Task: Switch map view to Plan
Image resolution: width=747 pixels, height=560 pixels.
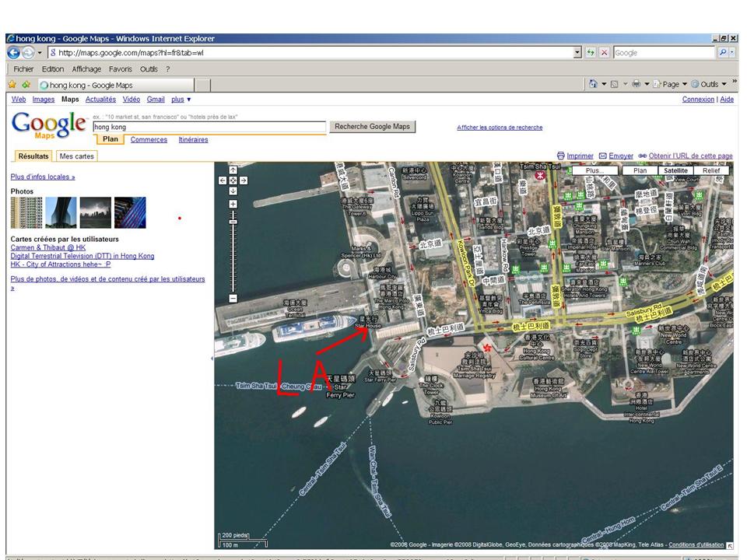Action: pyautogui.click(x=640, y=170)
